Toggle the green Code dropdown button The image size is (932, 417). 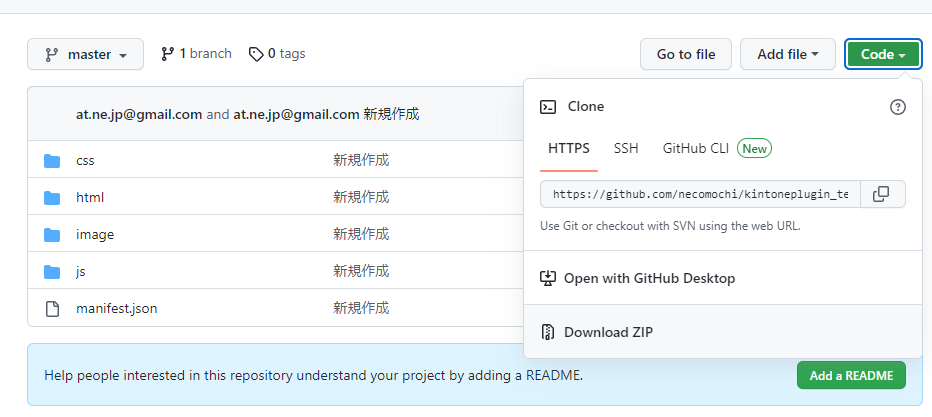[x=883, y=54]
